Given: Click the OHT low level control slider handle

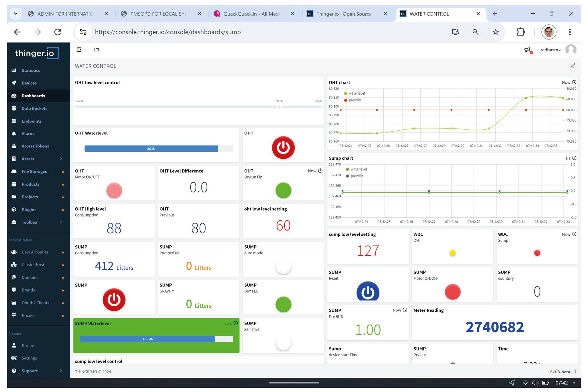Looking at the screenshot, I should pyautogui.click(x=279, y=107).
